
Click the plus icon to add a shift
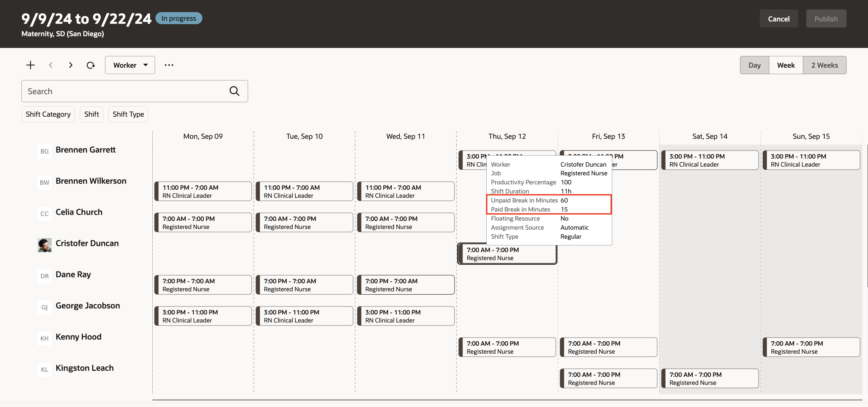pos(30,65)
